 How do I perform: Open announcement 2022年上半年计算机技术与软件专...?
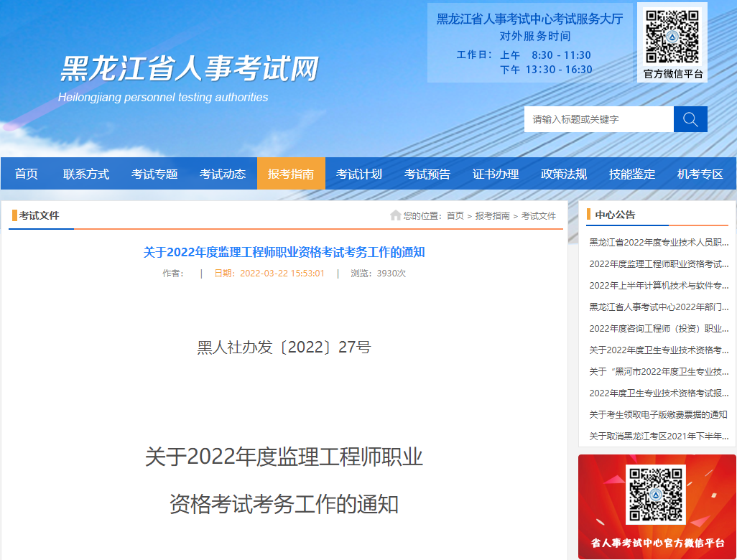pos(659,285)
